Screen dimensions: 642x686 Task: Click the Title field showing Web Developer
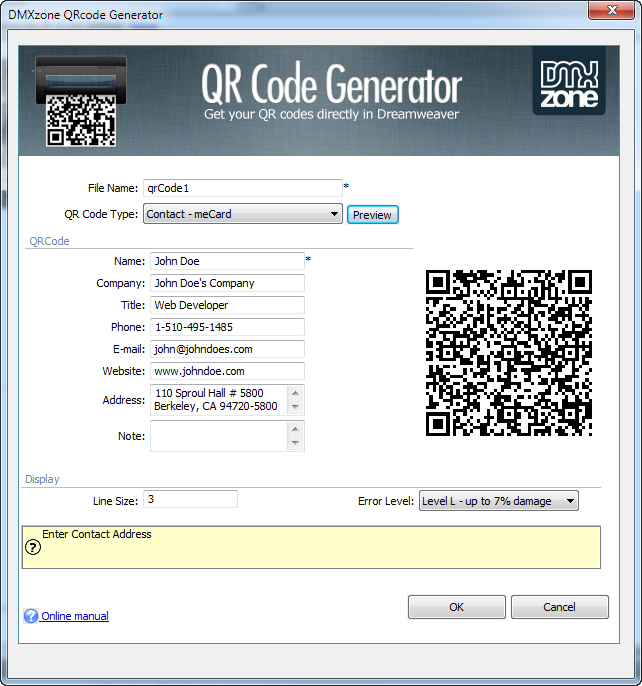point(227,305)
